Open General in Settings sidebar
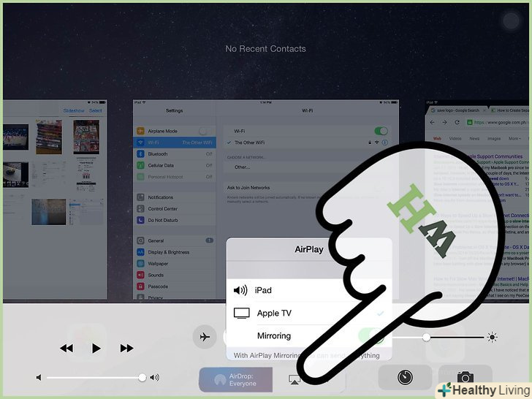This screenshot has width=532, height=399. pos(175,241)
